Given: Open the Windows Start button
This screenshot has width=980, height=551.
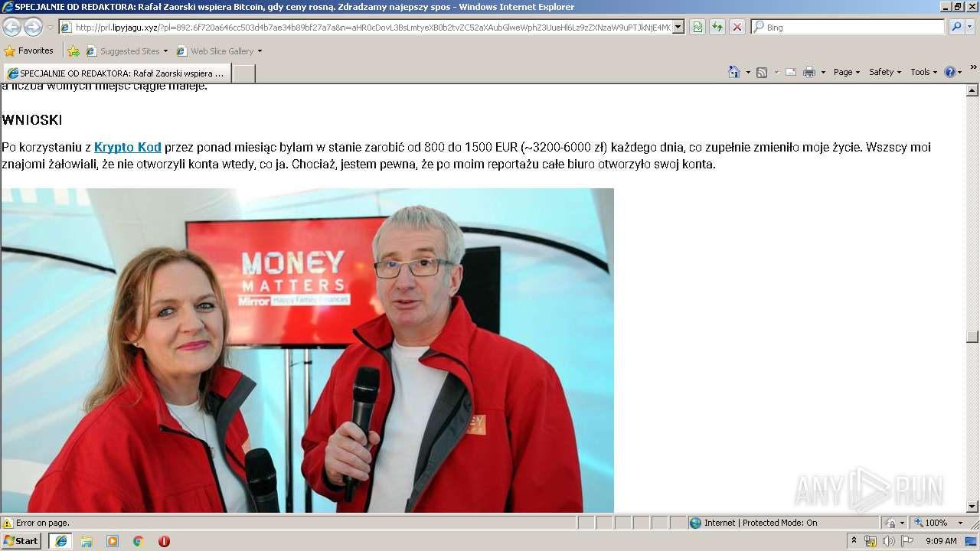Looking at the screenshot, I should pyautogui.click(x=21, y=541).
